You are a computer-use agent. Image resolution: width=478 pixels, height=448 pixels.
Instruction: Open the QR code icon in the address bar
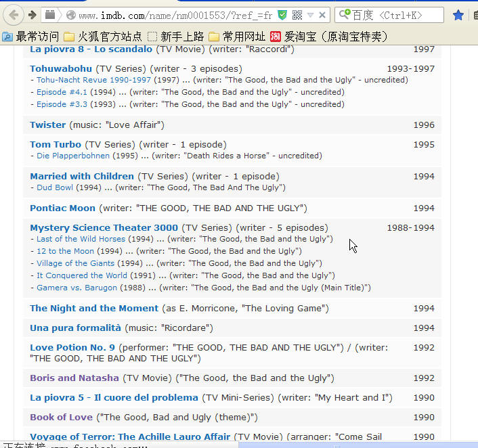pos(297,15)
